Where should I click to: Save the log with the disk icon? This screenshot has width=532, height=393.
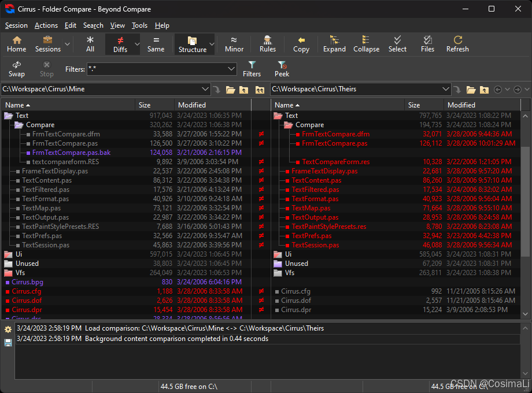coord(8,343)
